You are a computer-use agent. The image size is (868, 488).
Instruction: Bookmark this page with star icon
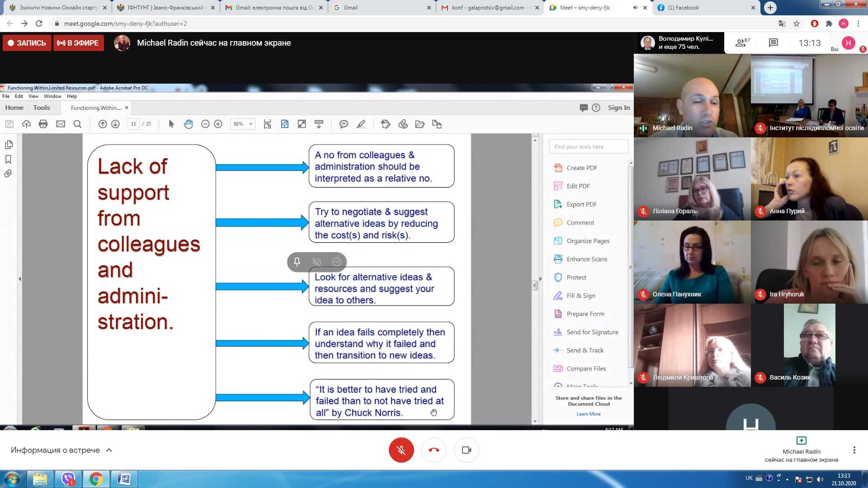tap(797, 23)
